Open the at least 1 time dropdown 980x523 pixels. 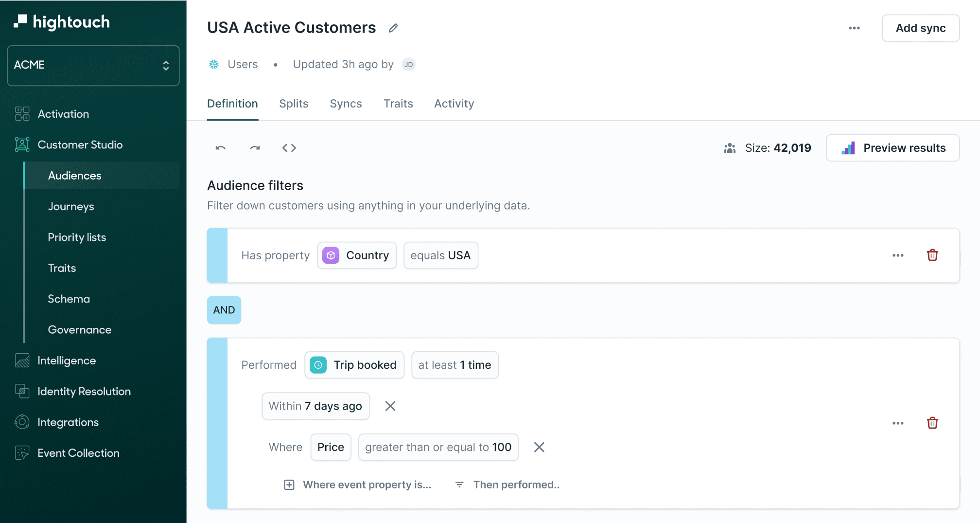click(455, 365)
